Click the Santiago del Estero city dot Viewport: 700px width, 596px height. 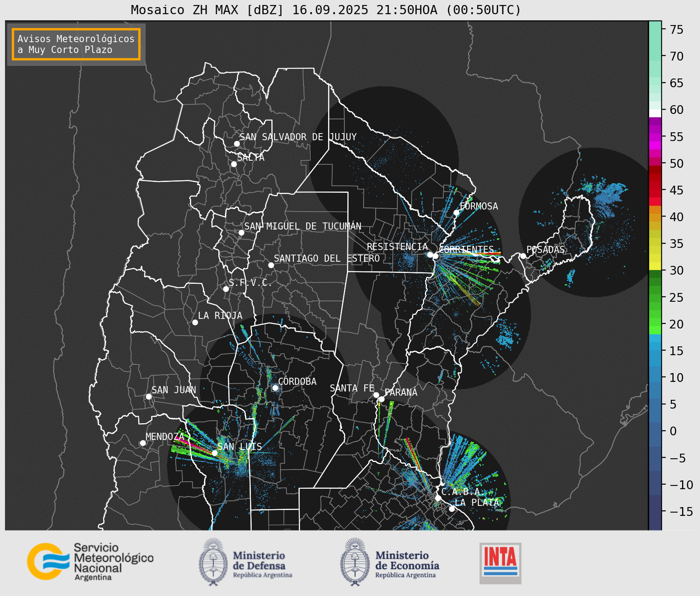(271, 265)
